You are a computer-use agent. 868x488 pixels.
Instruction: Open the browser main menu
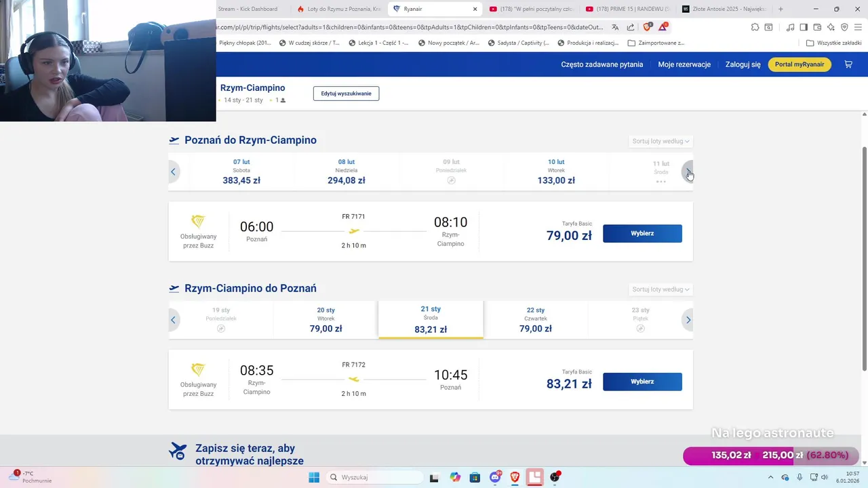[858, 27]
